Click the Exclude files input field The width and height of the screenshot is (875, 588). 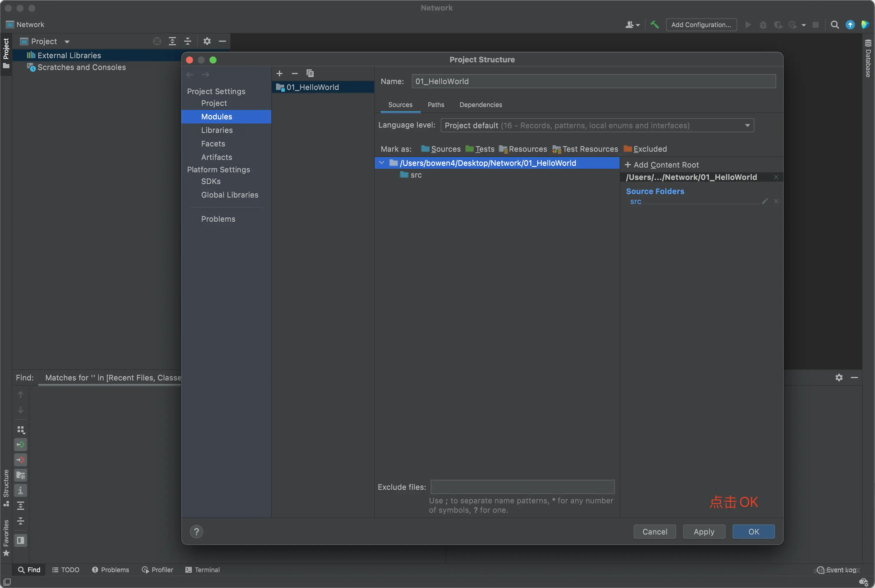click(x=523, y=487)
